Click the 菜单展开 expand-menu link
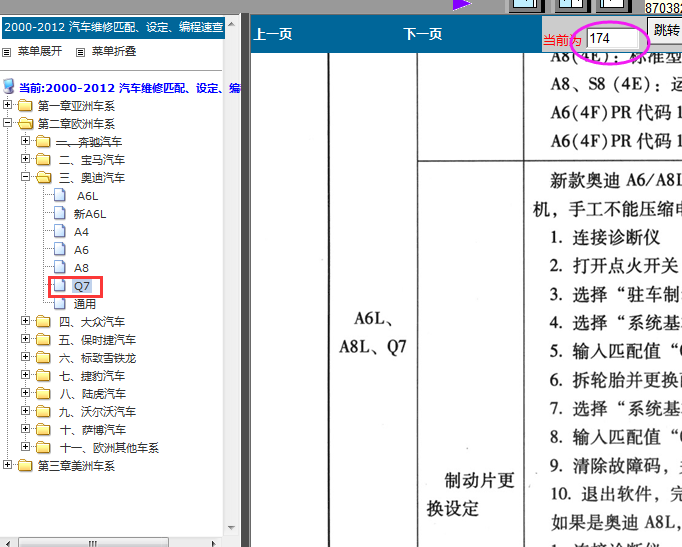The width and height of the screenshot is (682, 547). coord(40,51)
